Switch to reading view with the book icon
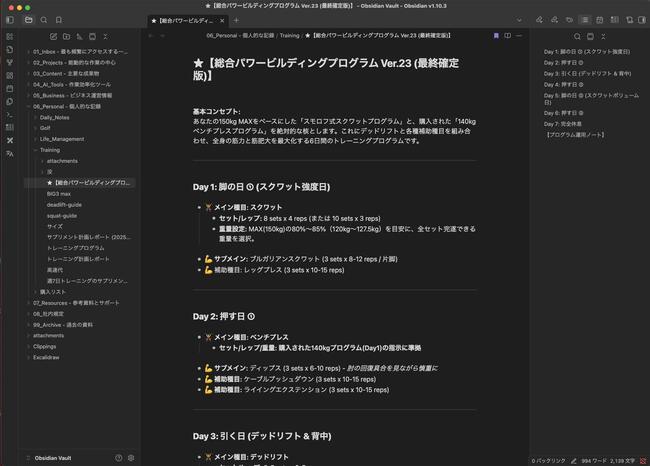This screenshot has height=466, width=650. coord(507,36)
